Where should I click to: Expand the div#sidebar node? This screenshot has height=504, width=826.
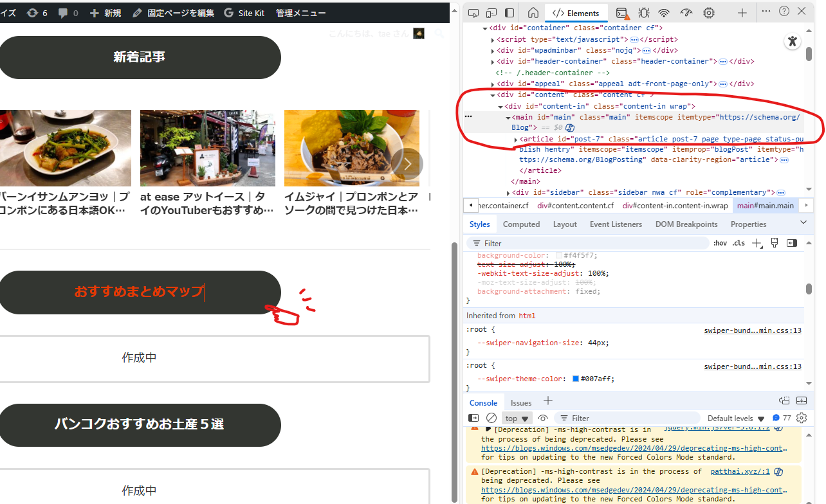click(x=508, y=193)
